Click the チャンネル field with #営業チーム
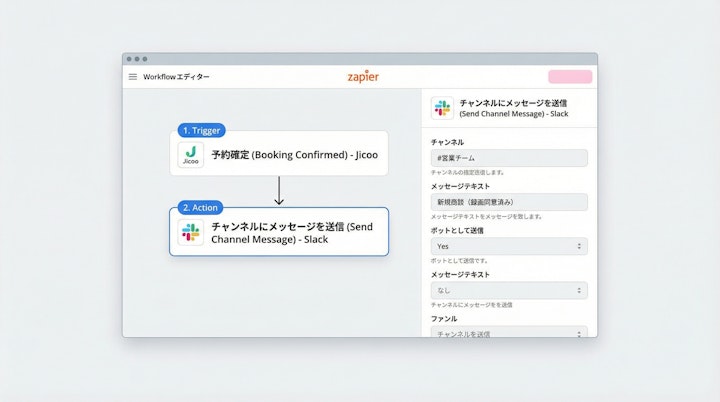Viewport: 720px width, 402px height. point(509,158)
